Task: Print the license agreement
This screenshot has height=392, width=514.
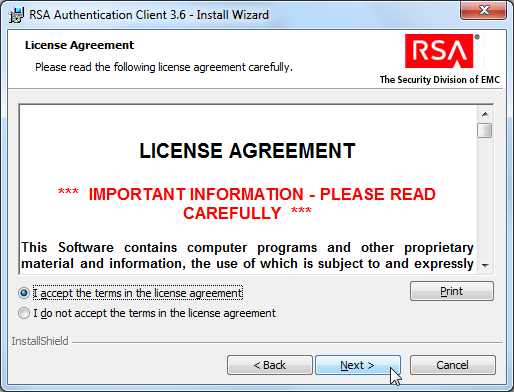Action: tap(452, 291)
